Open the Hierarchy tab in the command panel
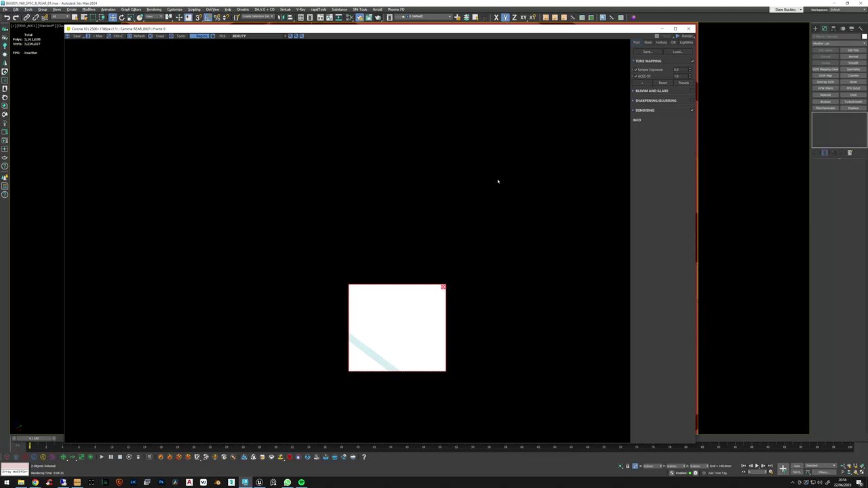Image resolution: width=868 pixels, height=488 pixels. (833, 28)
